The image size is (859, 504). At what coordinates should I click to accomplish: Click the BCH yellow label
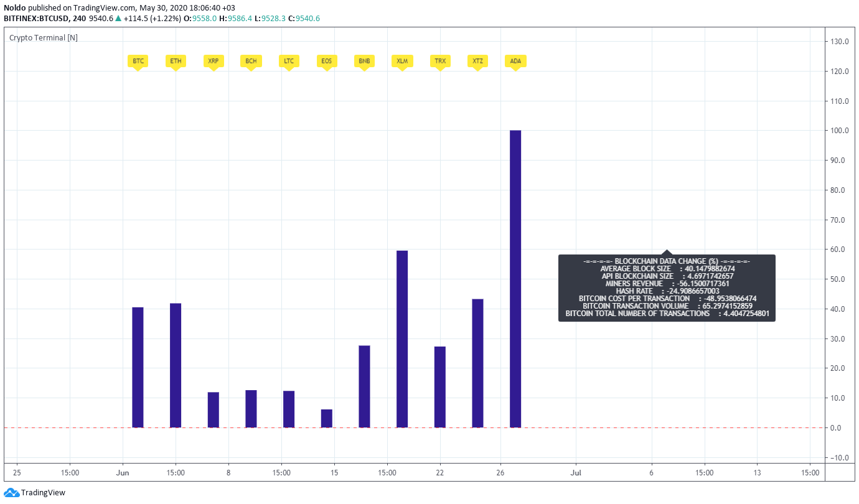[x=251, y=61]
